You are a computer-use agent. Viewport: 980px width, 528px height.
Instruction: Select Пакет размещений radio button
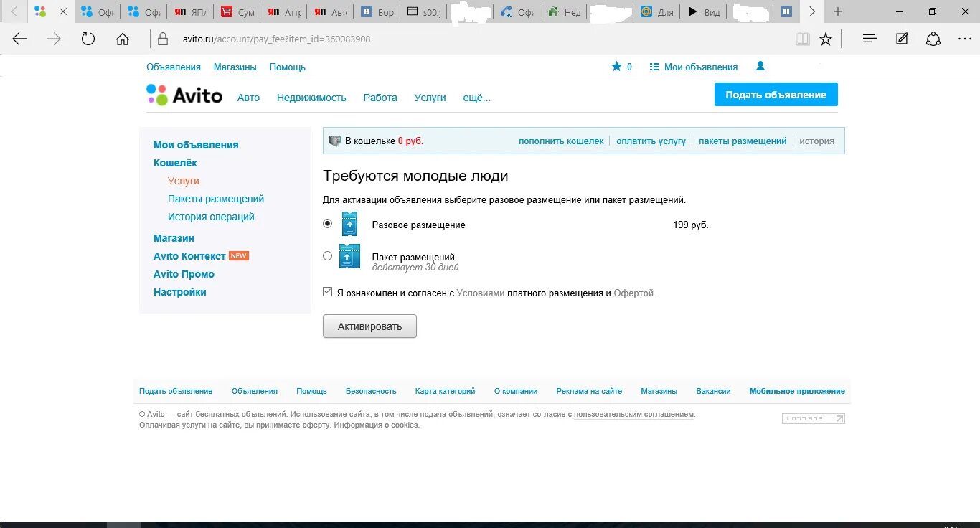pyautogui.click(x=328, y=255)
